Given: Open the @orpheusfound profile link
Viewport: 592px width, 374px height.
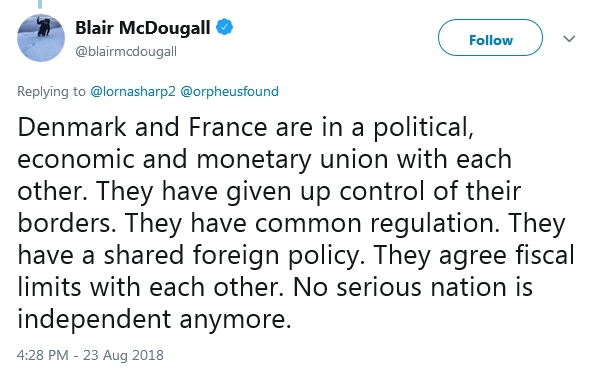Looking at the screenshot, I should (x=230, y=91).
